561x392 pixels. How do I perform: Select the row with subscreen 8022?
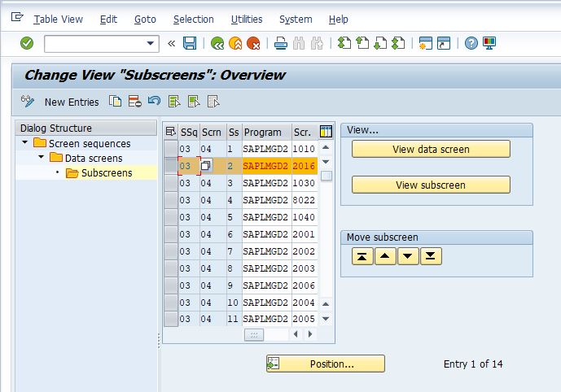tap(171, 200)
